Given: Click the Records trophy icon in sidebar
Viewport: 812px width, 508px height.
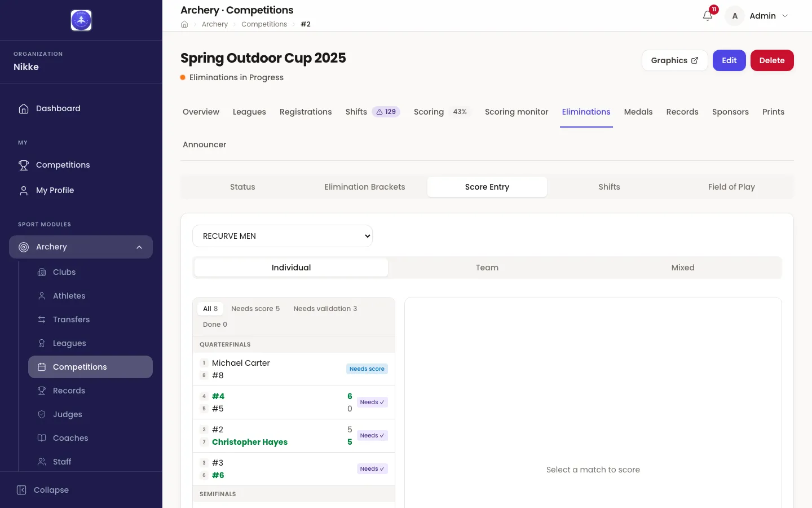Looking at the screenshot, I should tap(42, 391).
